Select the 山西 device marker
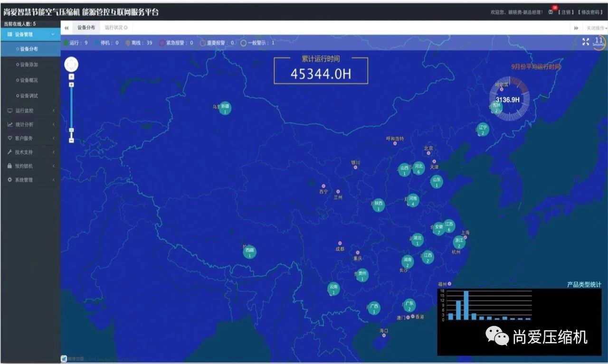 [404, 170]
